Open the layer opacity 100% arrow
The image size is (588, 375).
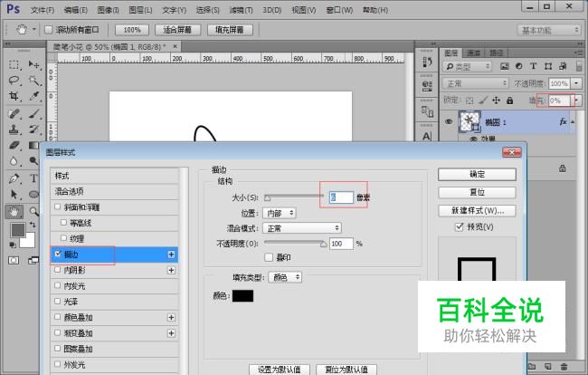576,83
